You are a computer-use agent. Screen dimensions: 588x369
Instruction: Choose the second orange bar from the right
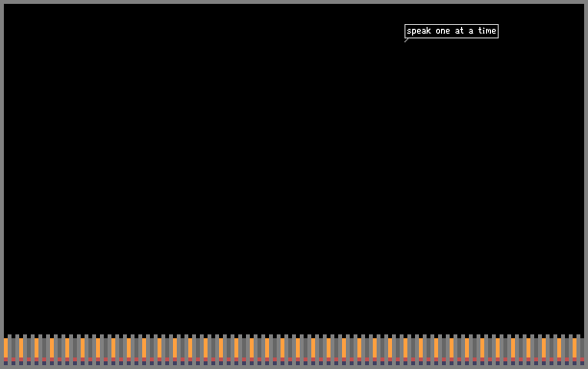pyautogui.click(x=559, y=348)
